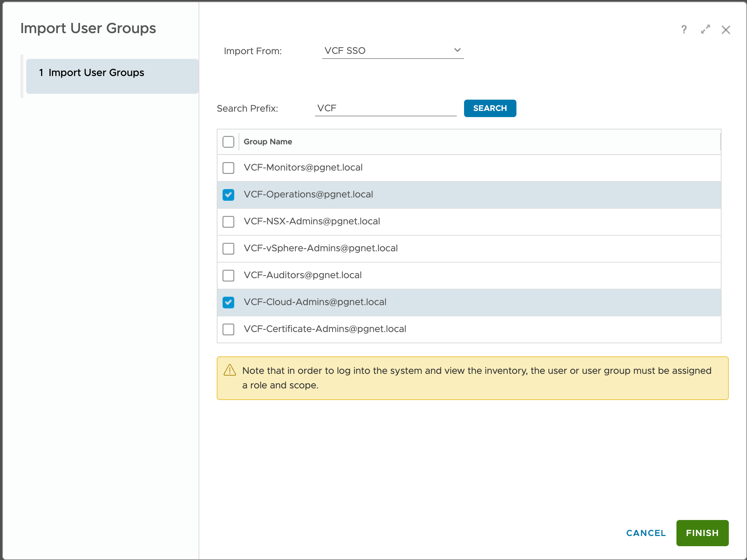This screenshot has width=747, height=560.
Task: Check the VCF-NSX-Admins@pgnet.local checkbox
Action: pyautogui.click(x=228, y=222)
